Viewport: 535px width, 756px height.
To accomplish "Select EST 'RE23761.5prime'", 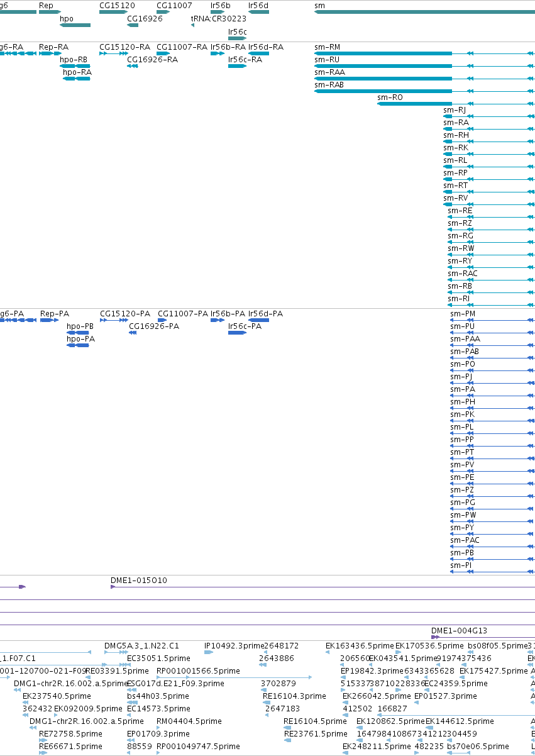I will point(316,734).
